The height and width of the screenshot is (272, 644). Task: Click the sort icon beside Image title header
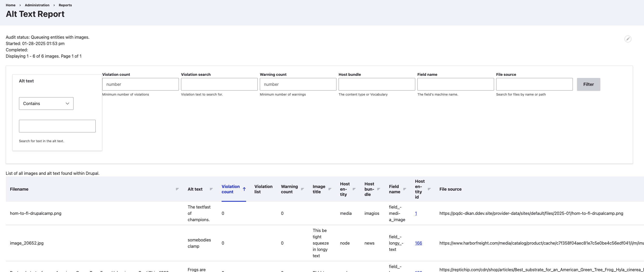pos(330,189)
